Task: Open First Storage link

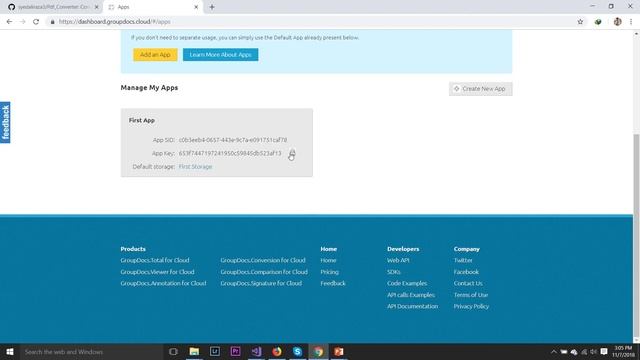Action: coord(196,167)
